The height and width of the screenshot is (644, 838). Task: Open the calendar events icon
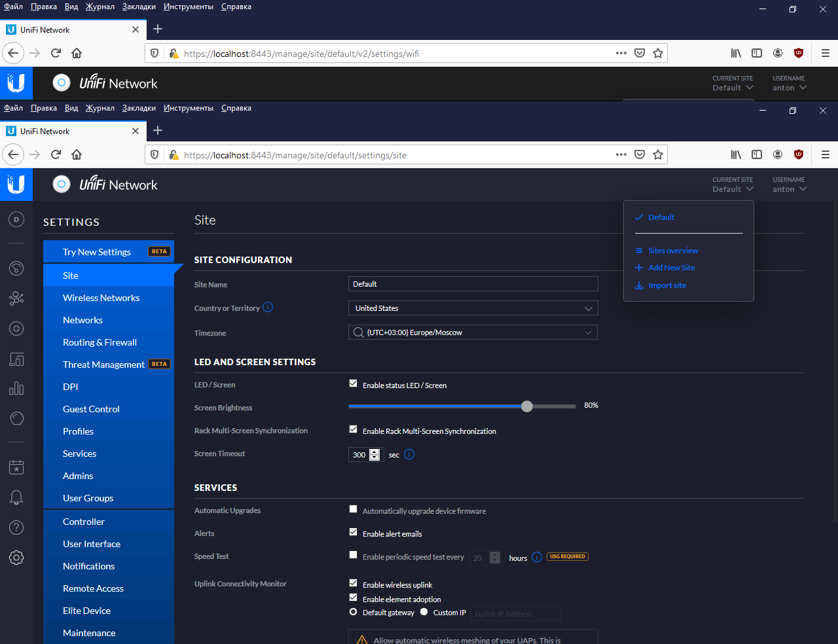(x=16, y=467)
